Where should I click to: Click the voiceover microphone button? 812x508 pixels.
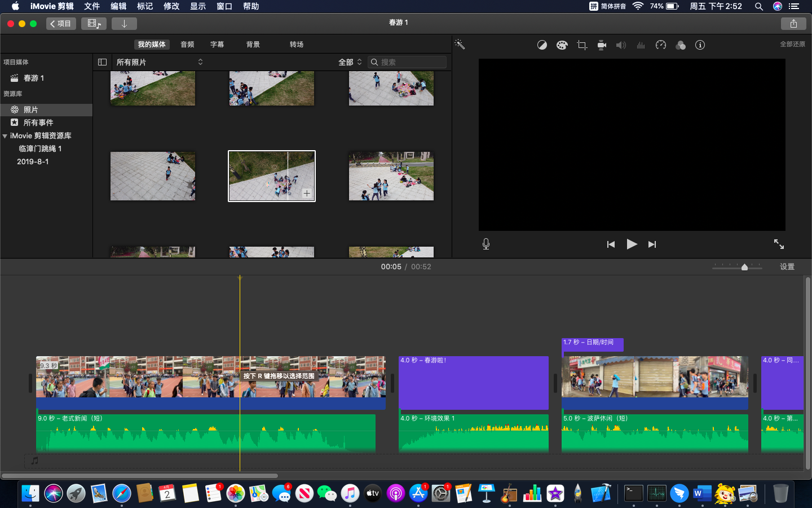(x=486, y=244)
